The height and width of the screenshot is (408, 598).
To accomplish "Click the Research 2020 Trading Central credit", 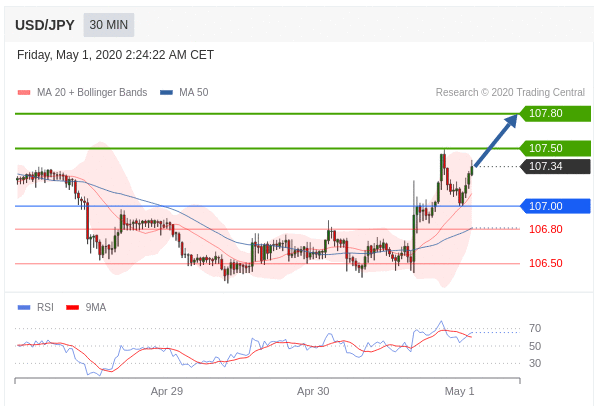I will coord(510,92).
